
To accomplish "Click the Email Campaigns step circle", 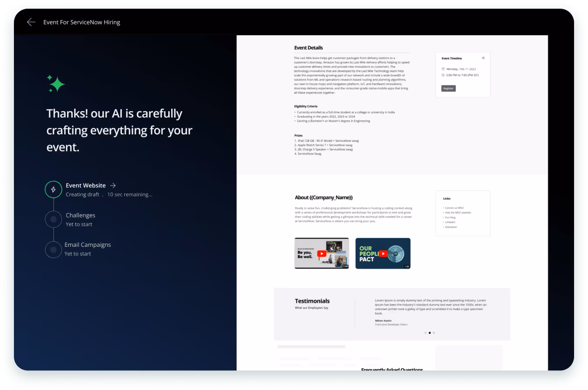I will pos(54,250).
